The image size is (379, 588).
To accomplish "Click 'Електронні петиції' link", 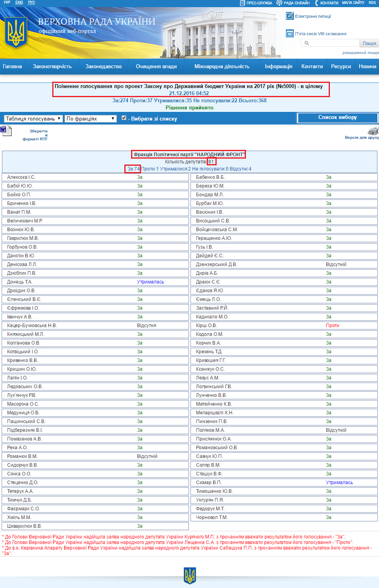I will pos(313,16).
